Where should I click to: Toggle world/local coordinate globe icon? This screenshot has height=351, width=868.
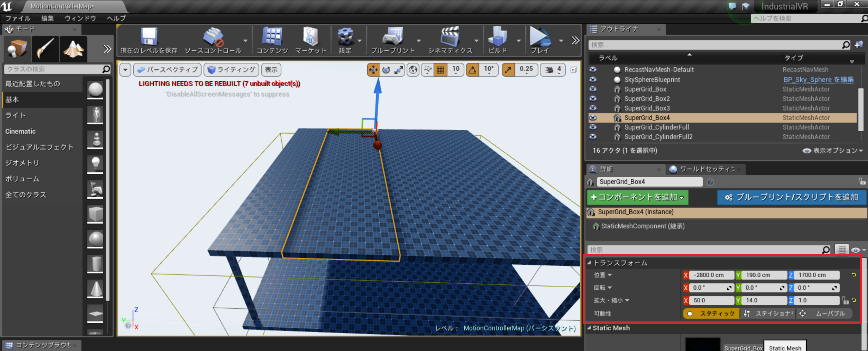pos(413,70)
